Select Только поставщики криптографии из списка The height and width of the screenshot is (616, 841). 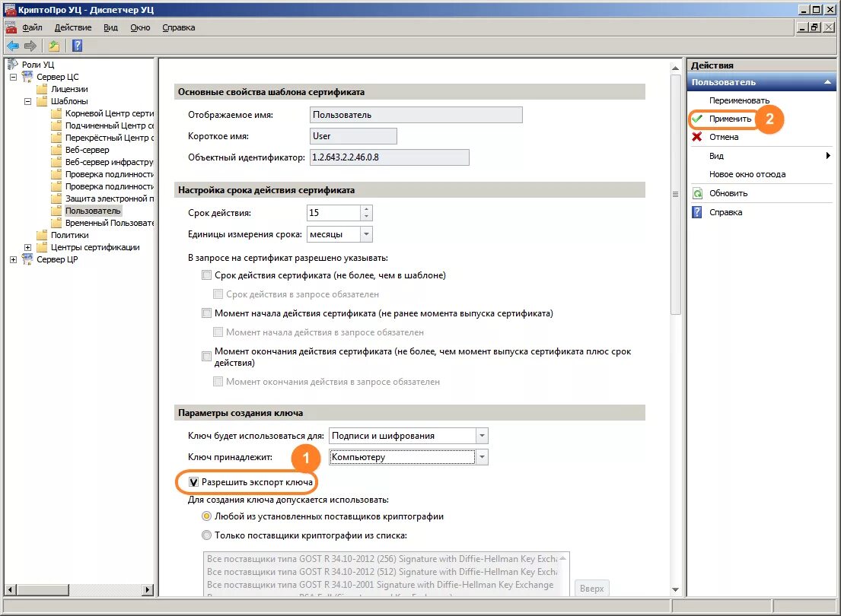click(206, 535)
